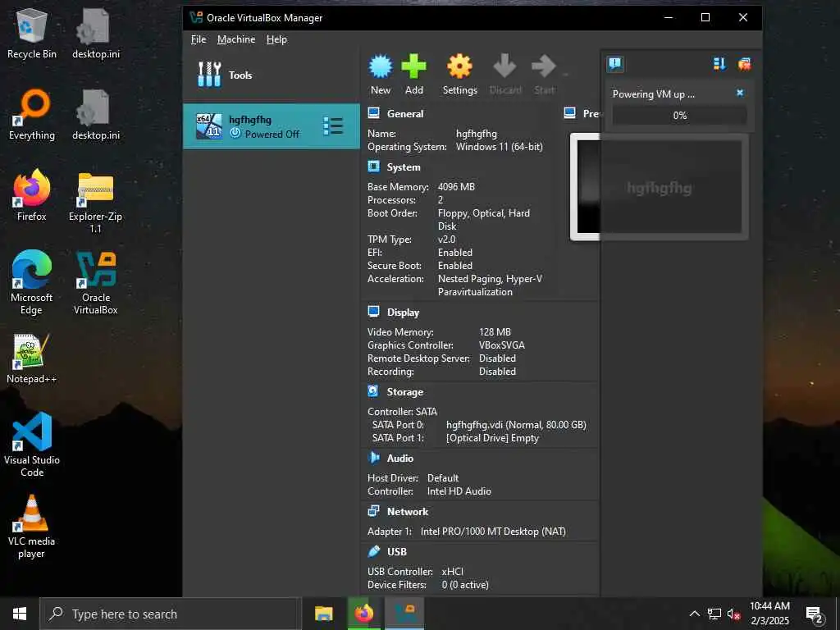The image size is (840, 630).
Task: Open the VLC media player desktop shortcut
Action: [x=32, y=526]
